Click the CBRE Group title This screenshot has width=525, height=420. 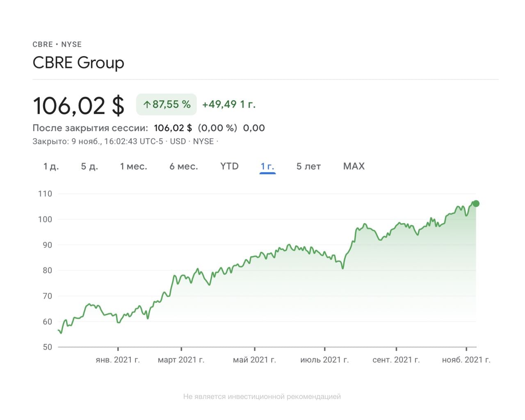pyautogui.click(x=78, y=62)
